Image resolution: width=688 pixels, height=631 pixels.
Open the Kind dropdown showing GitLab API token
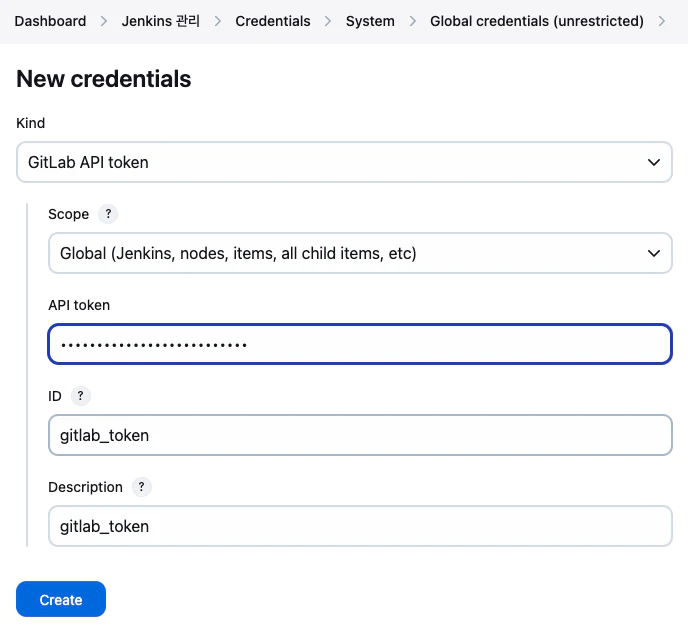click(x=344, y=162)
